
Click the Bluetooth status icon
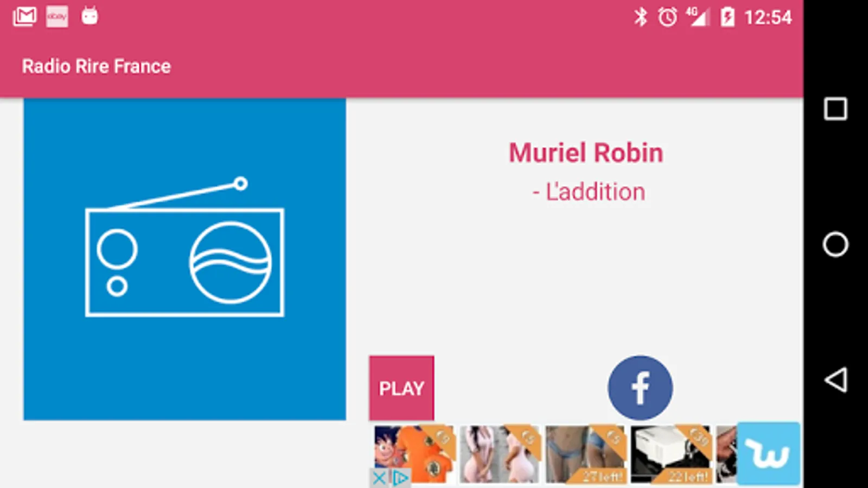[x=641, y=17]
